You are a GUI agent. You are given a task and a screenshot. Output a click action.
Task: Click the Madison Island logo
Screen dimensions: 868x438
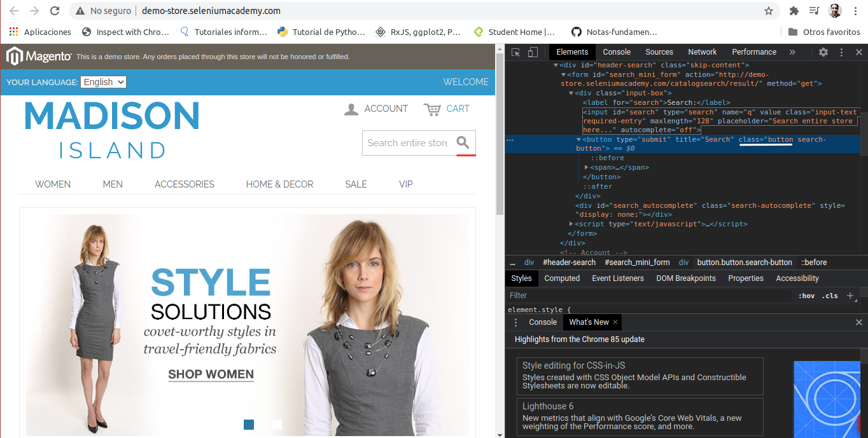pyautogui.click(x=112, y=130)
